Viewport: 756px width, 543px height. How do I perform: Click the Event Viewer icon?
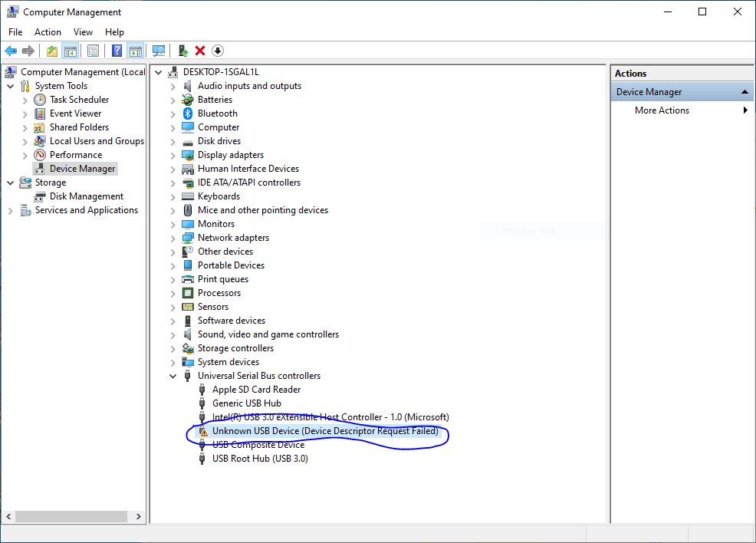[x=40, y=114]
